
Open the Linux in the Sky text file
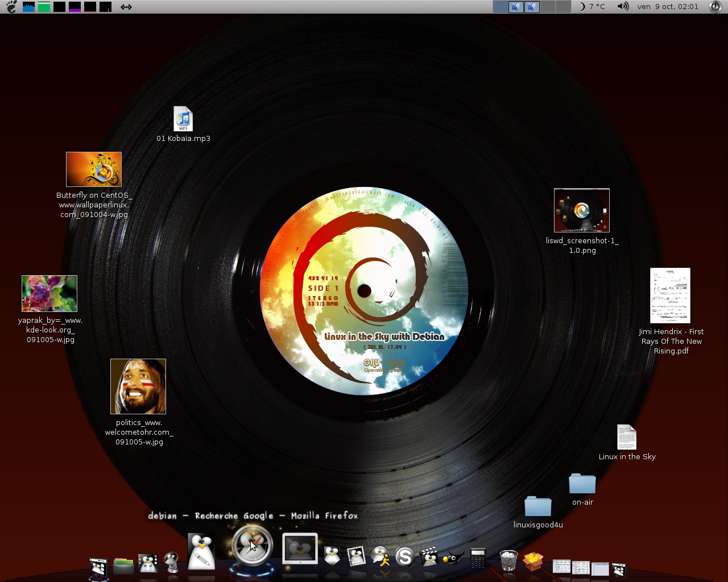tap(627, 437)
